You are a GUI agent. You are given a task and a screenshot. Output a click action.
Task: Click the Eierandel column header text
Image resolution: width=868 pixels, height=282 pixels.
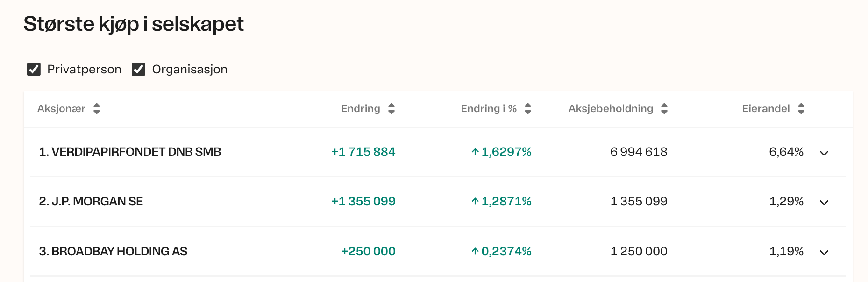pos(766,109)
